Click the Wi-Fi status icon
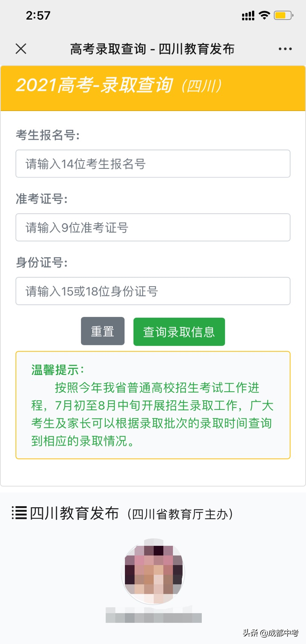Image resolution: width=306 pixels, height=644 pixels. [x=264, y=15]
